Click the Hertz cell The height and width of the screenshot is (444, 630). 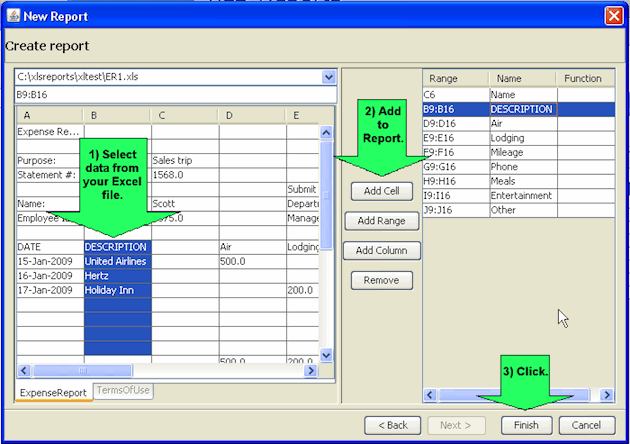(117, 276)
